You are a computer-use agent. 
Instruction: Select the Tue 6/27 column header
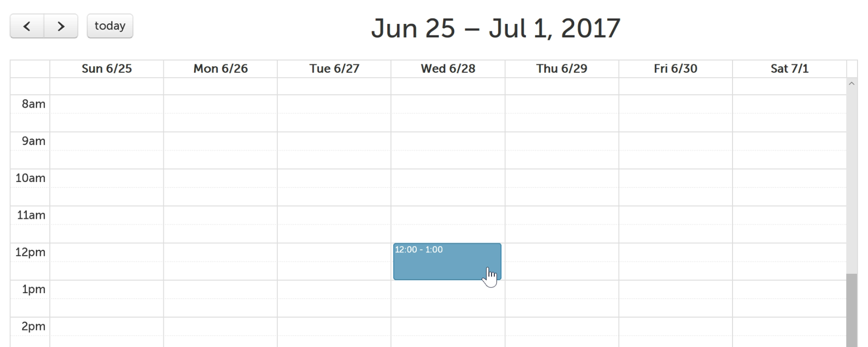pyautogui.click(x=334, y=69)
